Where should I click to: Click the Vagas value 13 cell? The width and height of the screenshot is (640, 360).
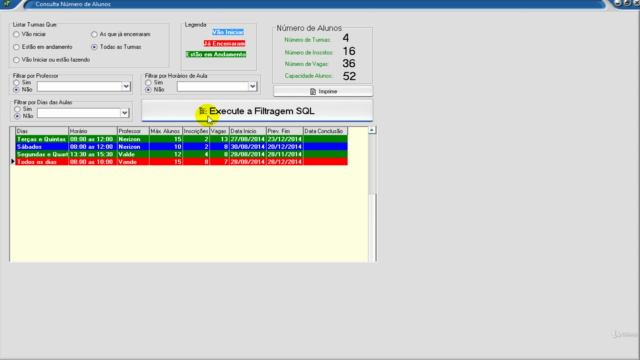tap(219, 139)
